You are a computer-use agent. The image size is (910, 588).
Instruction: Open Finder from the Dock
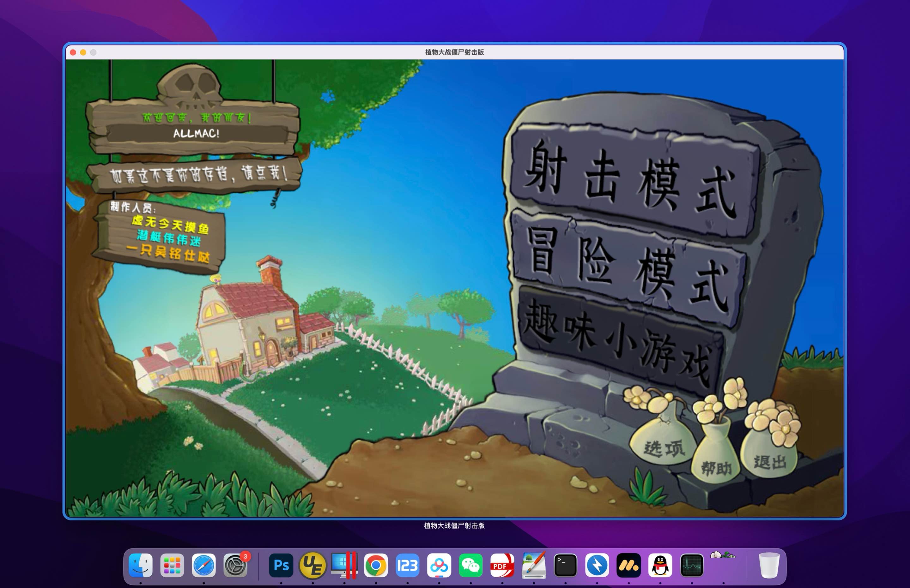141,565
